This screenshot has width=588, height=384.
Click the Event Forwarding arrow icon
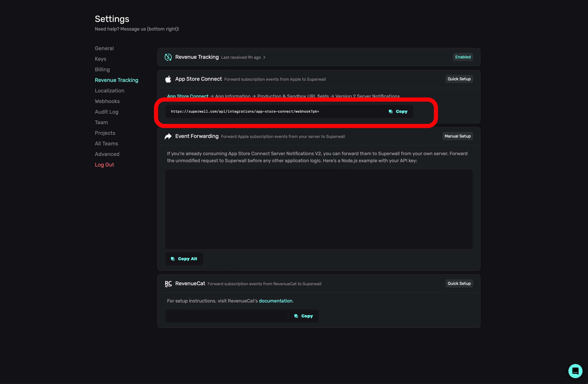168,136
